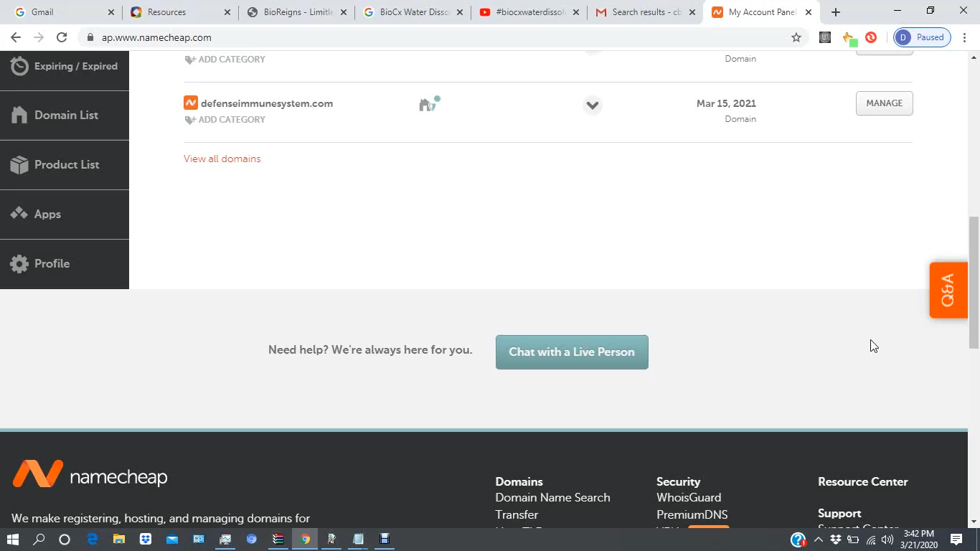Open WhoisGuard footer link
The image size is (980, 551).
(x=689, y=497)
